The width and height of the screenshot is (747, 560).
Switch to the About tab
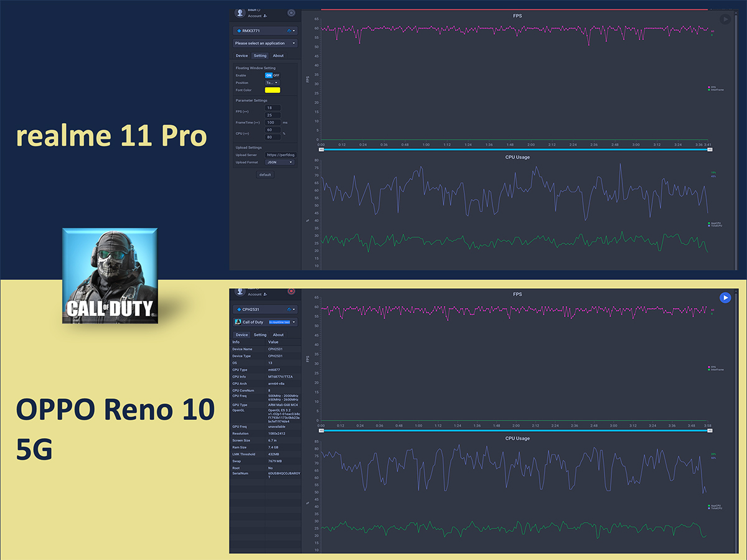278,55
